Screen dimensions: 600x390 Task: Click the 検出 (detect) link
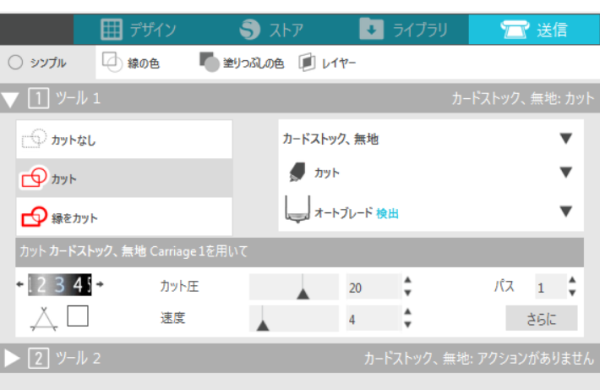387,213
